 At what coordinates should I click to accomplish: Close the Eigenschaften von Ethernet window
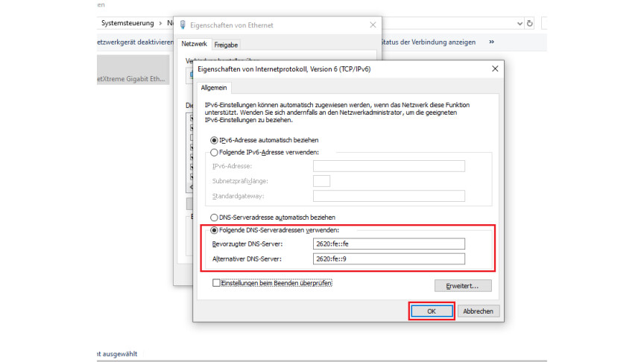372,25
